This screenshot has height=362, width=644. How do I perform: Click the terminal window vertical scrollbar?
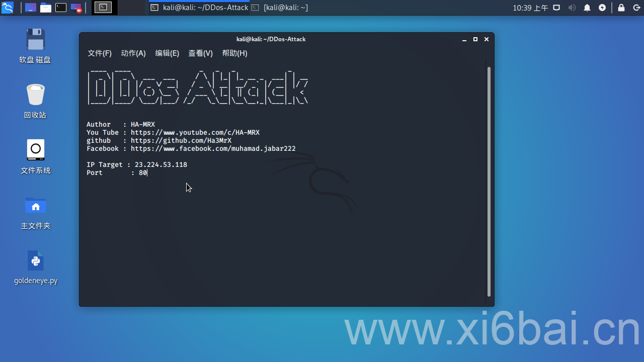[489, 182]
